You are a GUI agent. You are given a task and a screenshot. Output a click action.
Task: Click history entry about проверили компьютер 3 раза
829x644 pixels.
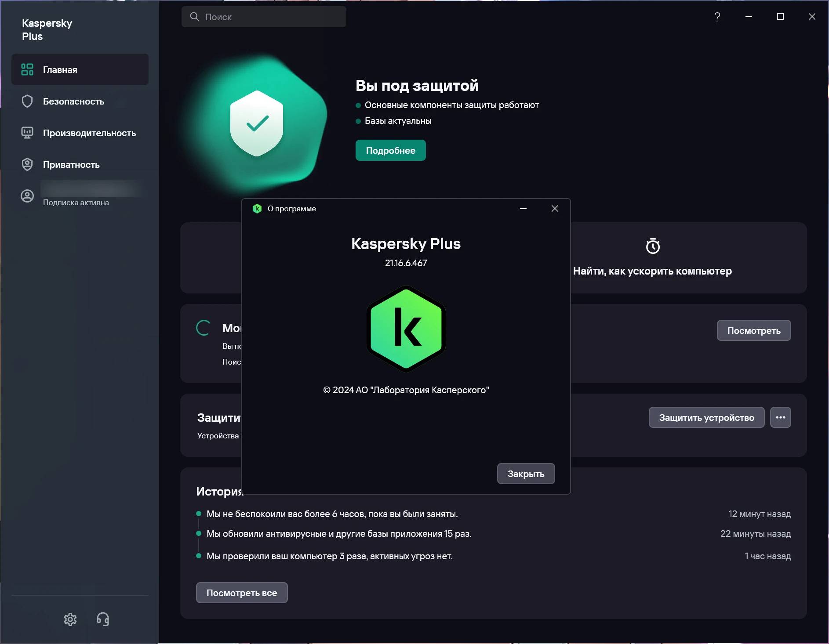[330, 556]
